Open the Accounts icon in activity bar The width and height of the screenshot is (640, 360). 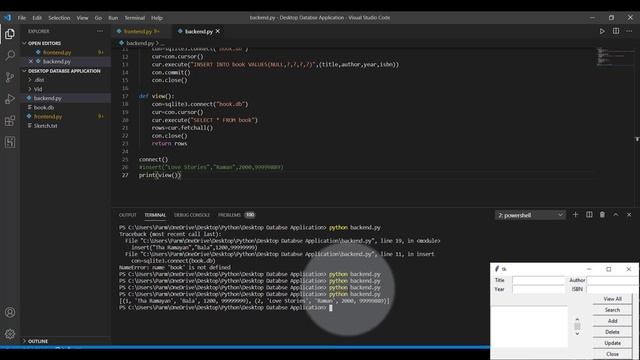[10, 312]
